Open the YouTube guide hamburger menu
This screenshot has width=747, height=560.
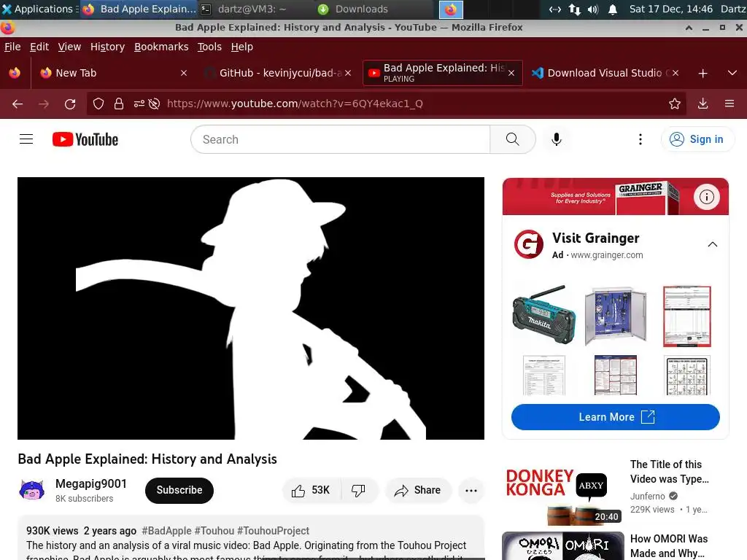26,139
